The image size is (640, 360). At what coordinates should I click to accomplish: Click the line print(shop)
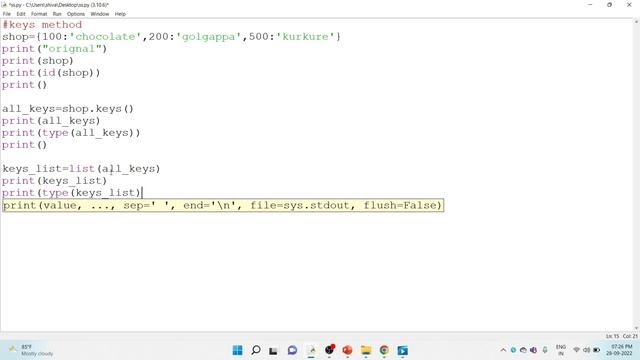click(x=38, y=61)
